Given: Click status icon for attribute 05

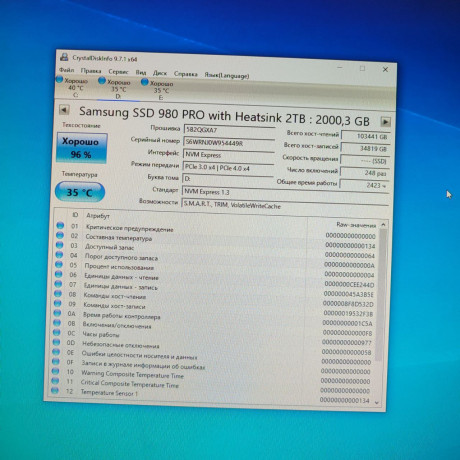Looking at the screenshot, I should point(59,264).
